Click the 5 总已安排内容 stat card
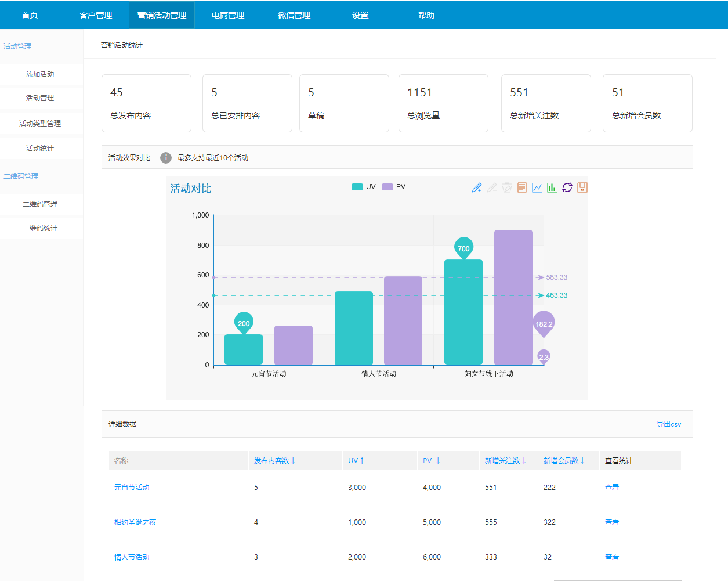This screenshot has width=728, height=581. (x=247, y=103)
